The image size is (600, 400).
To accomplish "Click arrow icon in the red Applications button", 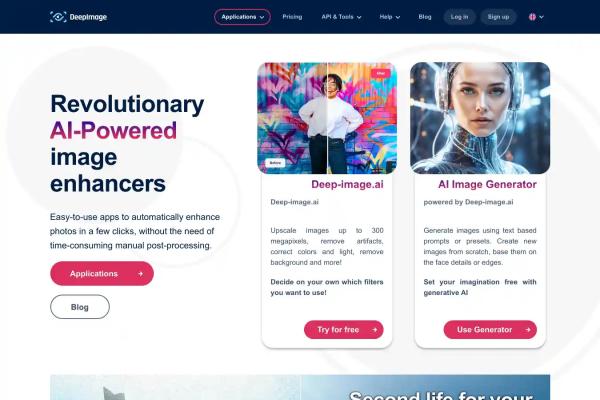I will pyautogui.click(x=140, y=274).
